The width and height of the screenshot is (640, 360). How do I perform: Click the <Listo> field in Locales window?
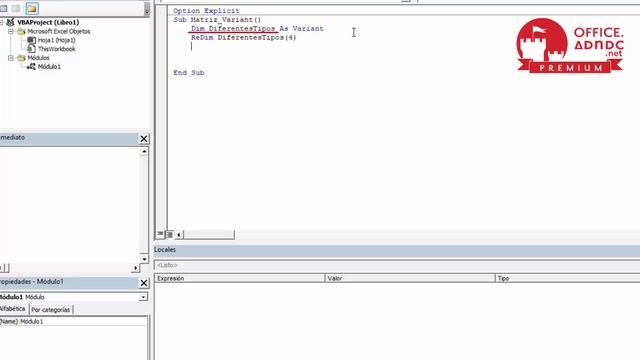coord(397,265)
